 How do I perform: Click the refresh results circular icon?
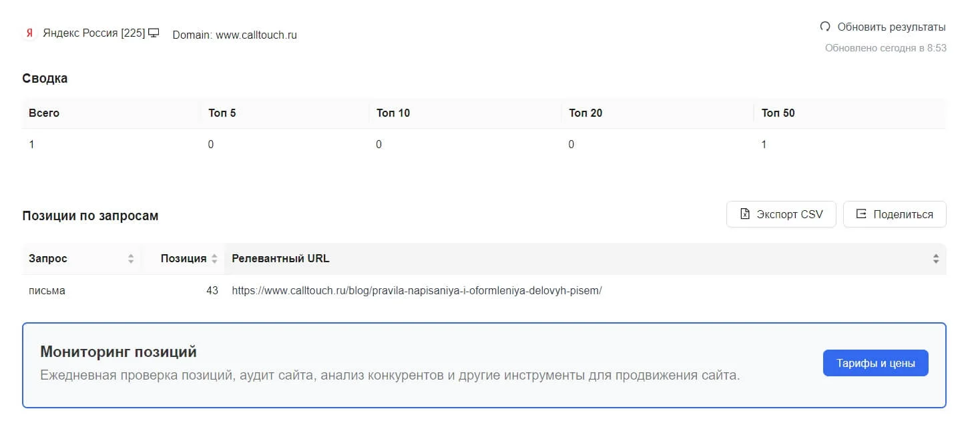pyautogui.click(x=825, y=27)
